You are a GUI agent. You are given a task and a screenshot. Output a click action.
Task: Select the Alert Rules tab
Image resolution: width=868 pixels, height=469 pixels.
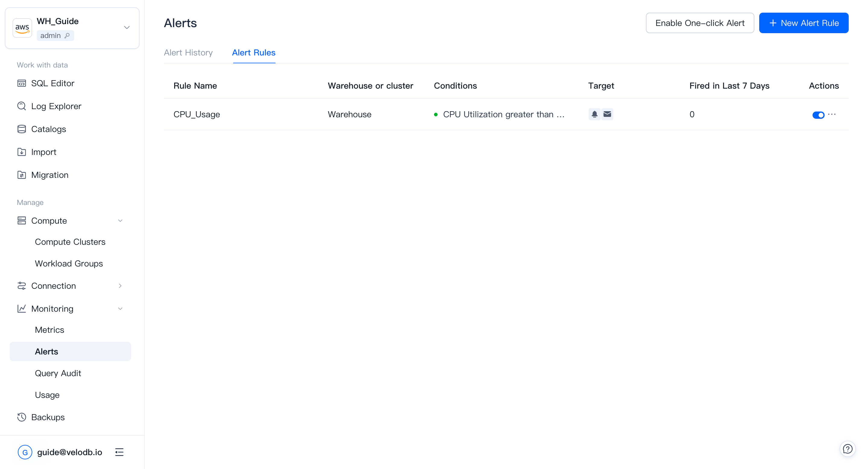[253, 52]
